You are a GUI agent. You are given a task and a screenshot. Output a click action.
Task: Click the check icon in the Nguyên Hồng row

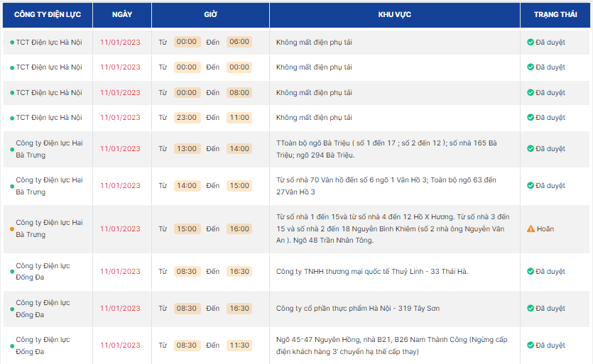click(x=531, y=345)
